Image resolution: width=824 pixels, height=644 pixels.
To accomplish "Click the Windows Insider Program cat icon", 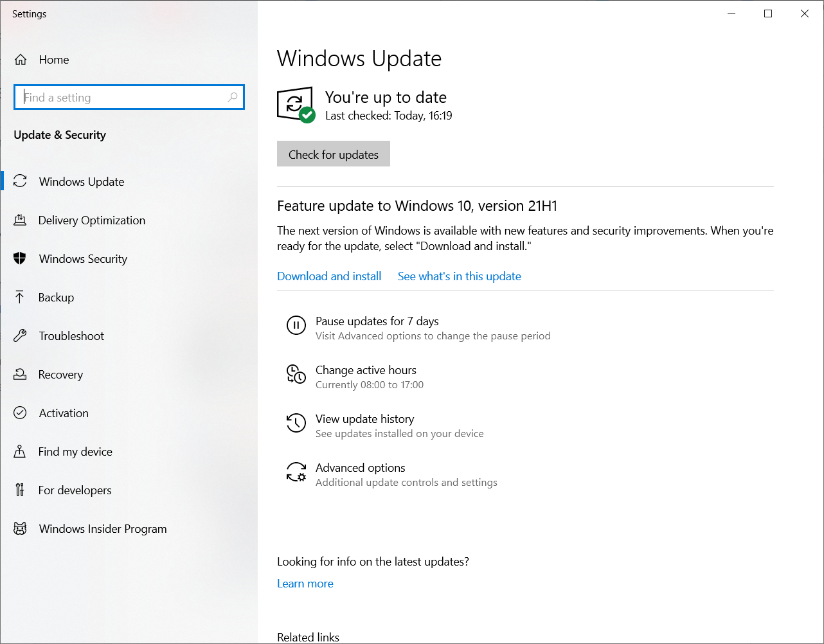I will [x=20, y=528].
